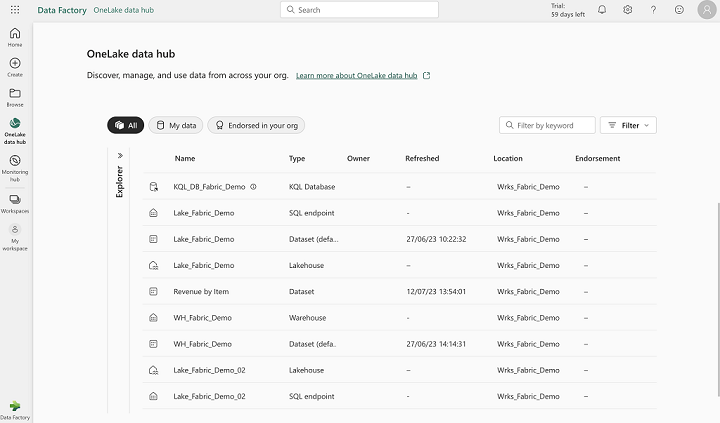Open Workspaces in the sidebar
The height and width of the screenshot is (423, 720).
coord(15,203)
